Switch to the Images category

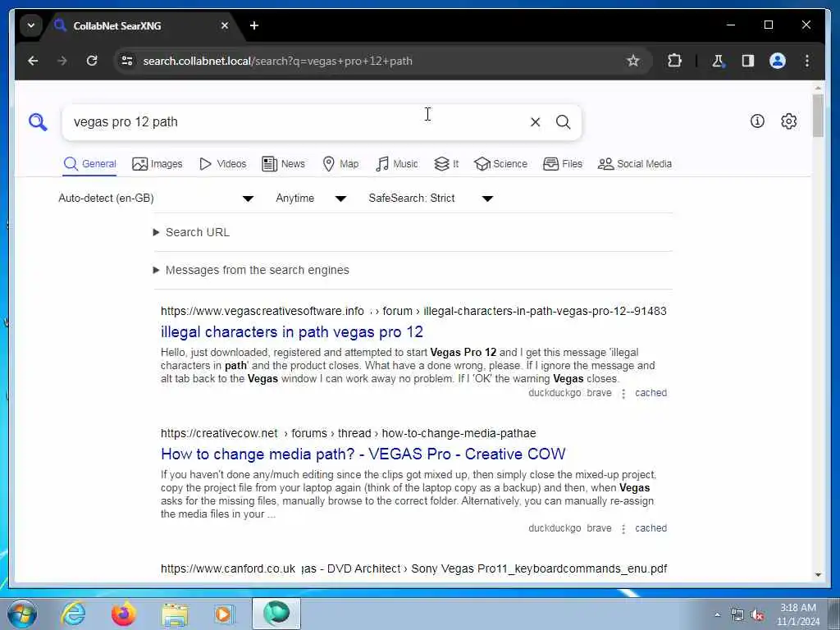157,164
